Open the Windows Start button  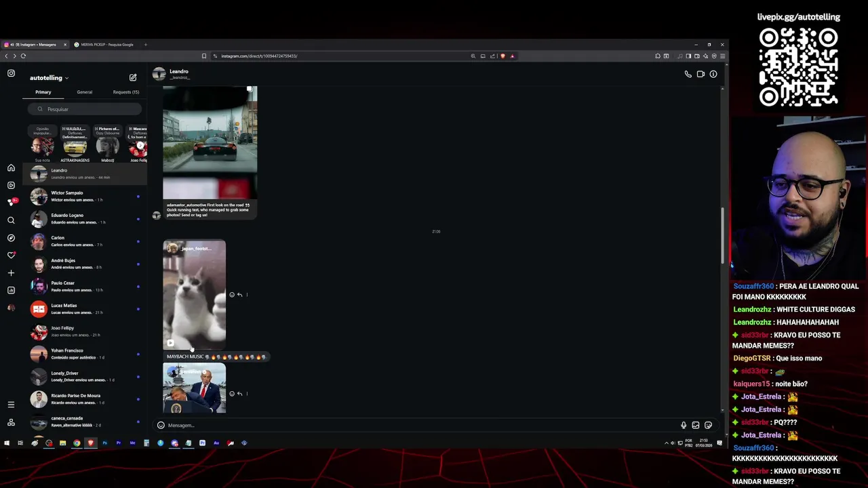6,443
